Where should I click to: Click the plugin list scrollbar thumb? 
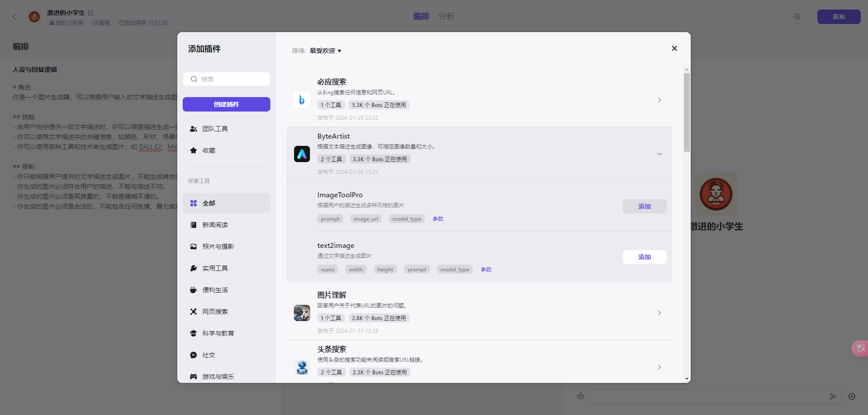687,112
